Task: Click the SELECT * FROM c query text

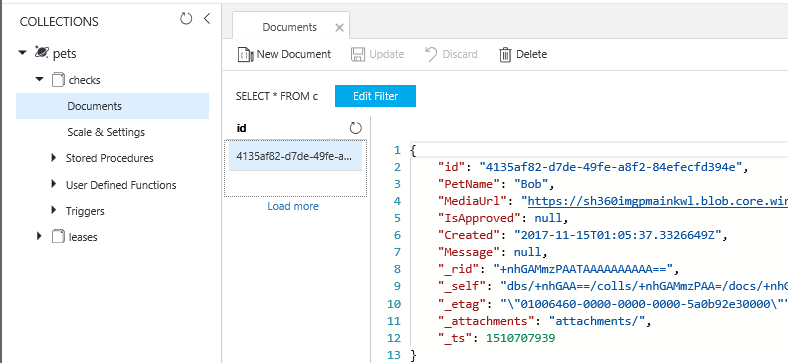Action: click(276, 97)
